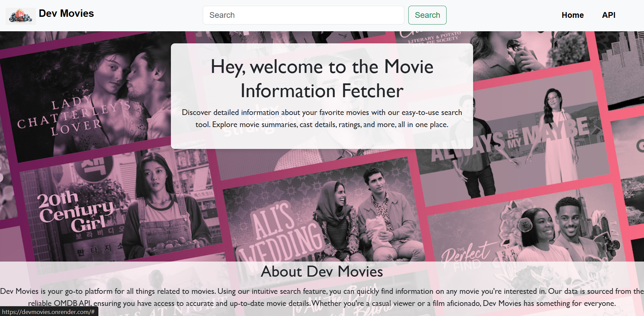Focus the Search input field
Viewport: 644px width, 316px height.
[x=303, y=15]
